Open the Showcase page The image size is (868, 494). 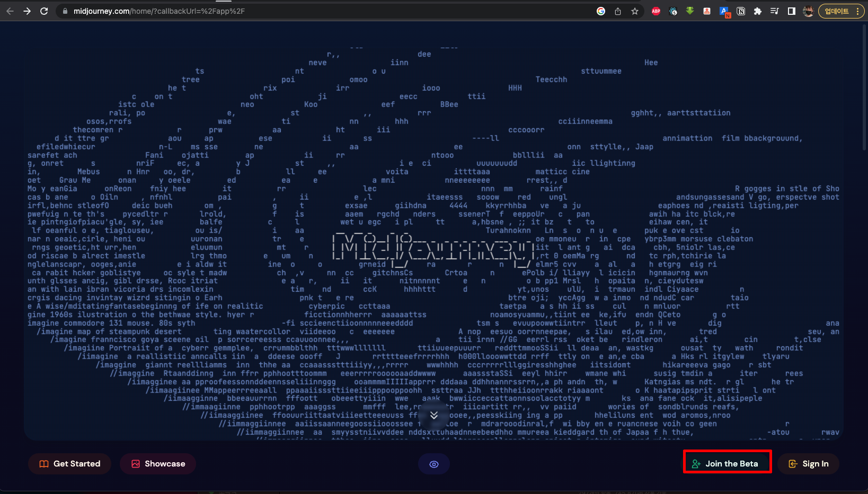[x=158, y=464]
